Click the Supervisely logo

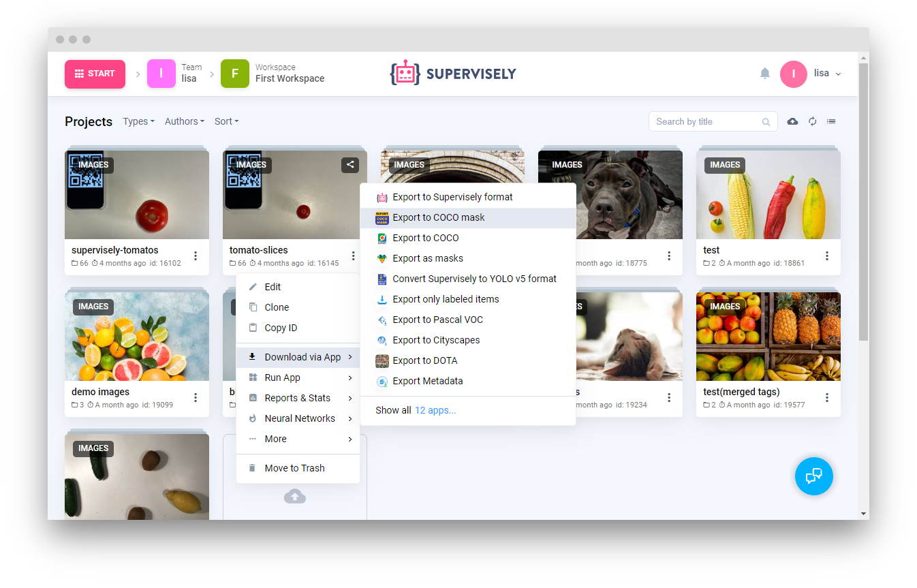coord(453,72)
